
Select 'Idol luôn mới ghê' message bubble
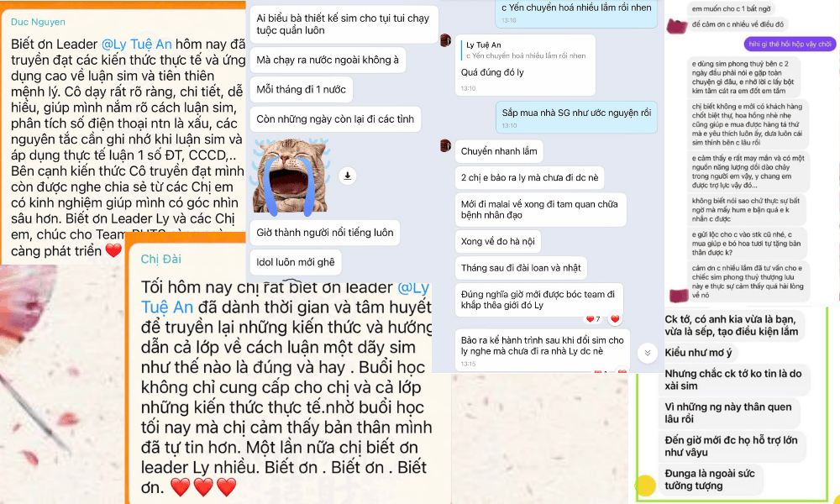tap(295, 262)
